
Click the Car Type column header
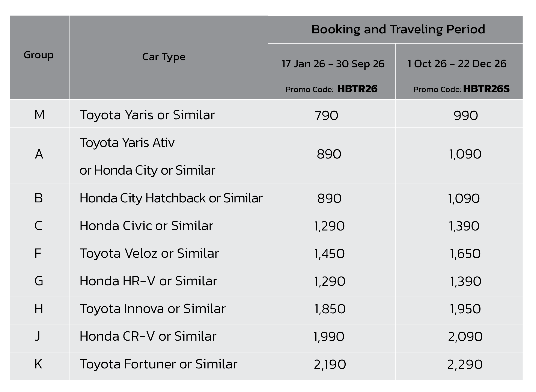tap(164, 57)
